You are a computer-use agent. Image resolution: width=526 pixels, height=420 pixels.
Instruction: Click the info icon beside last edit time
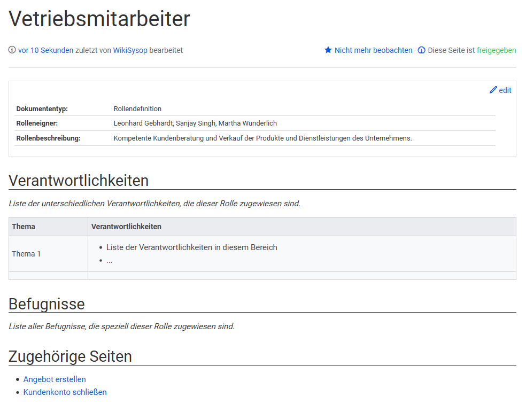point(12,50)
